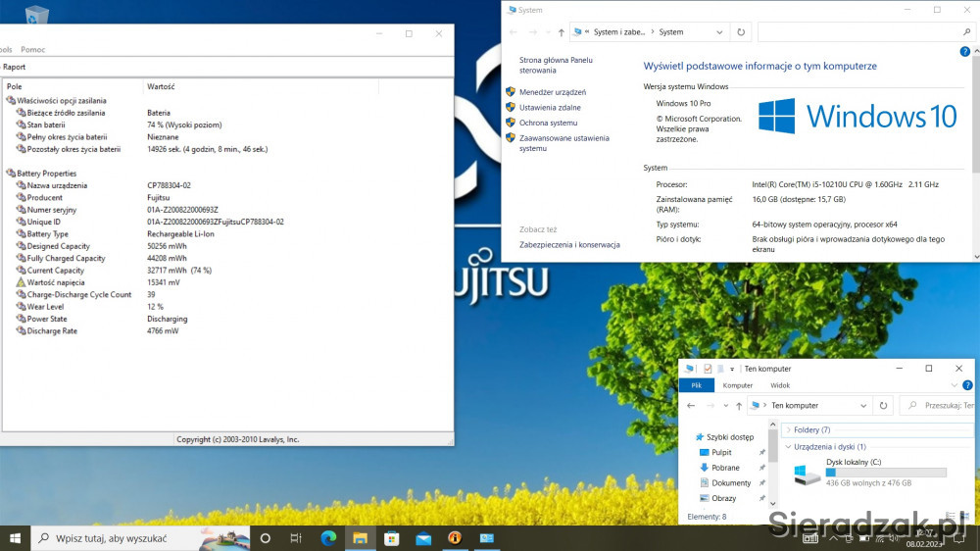
Task: Open File Explorer from taskbar
Action: click(x=360, y=538)
